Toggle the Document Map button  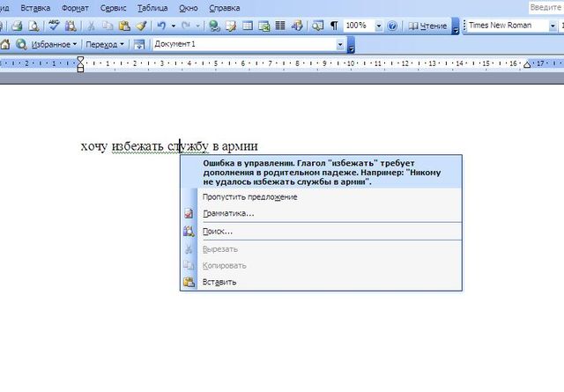click(317, 26)
